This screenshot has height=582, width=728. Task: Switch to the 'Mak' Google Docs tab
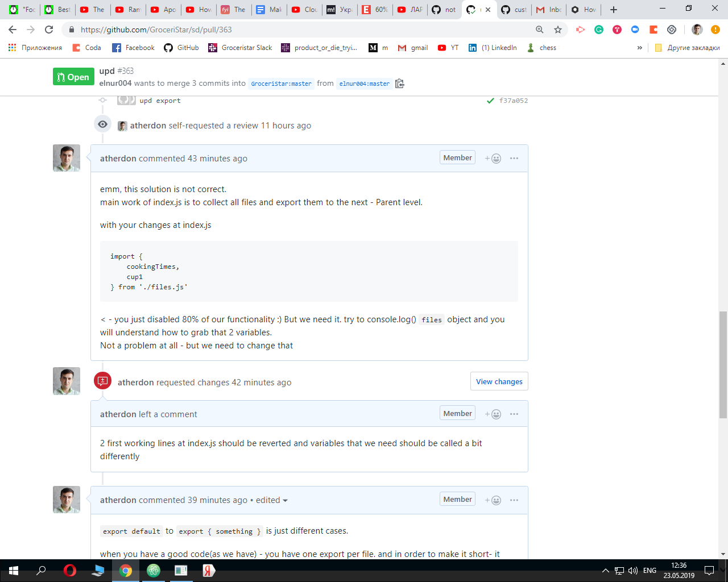tap(269, 10)
